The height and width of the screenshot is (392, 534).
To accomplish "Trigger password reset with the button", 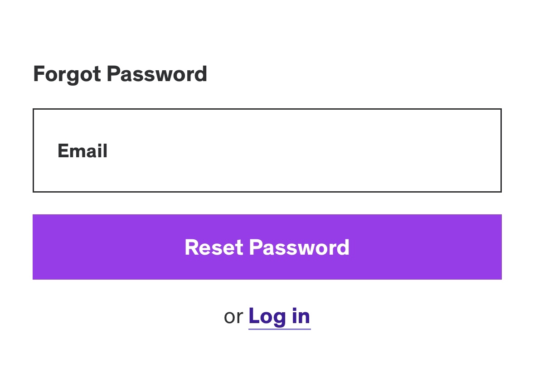I will point(267,247).
